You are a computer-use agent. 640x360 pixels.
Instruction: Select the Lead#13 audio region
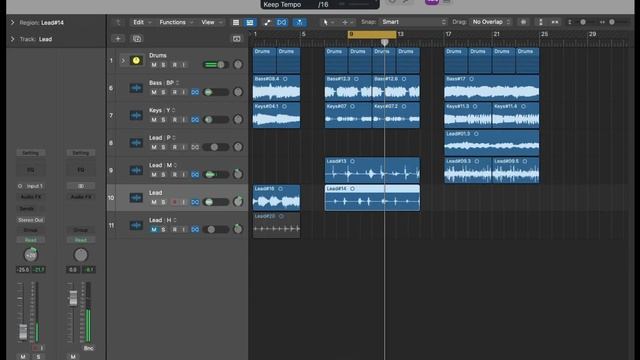[372, 170]
